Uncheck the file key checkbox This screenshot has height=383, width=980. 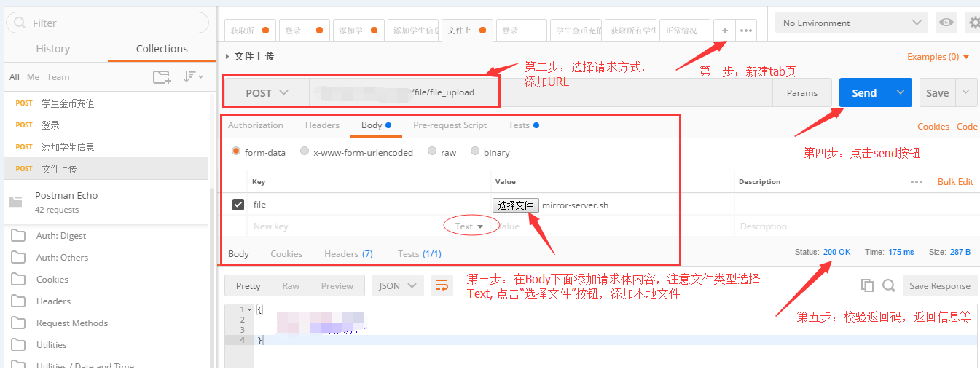[x=238, y=205]
